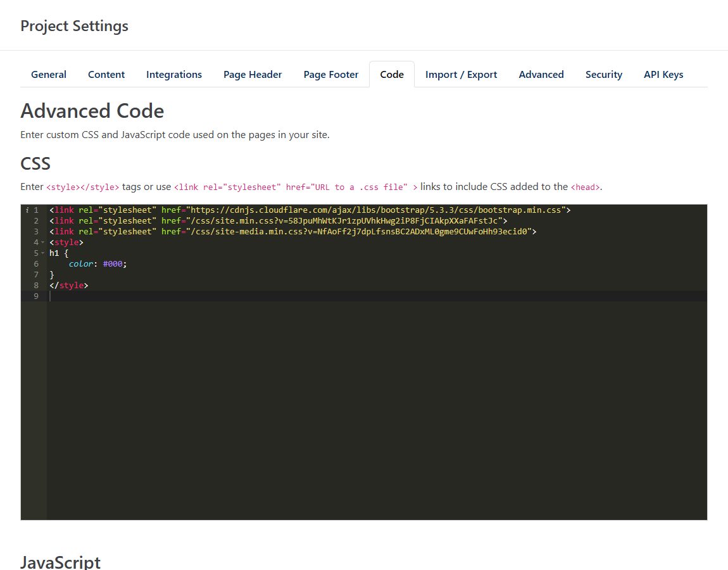
Task: Click the Advanced Code heading
Action: coord(92,111)
